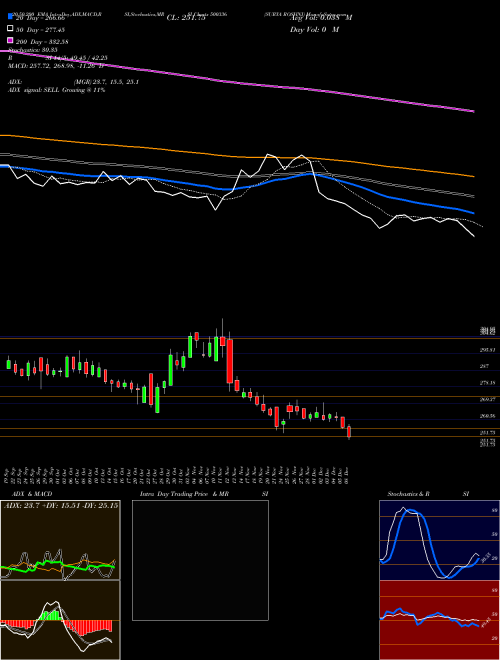The height and width of the screenshot is (660, 500).
Task: Select the '200 Day = 332.58' legend text
Action: [x=42, y=42]
